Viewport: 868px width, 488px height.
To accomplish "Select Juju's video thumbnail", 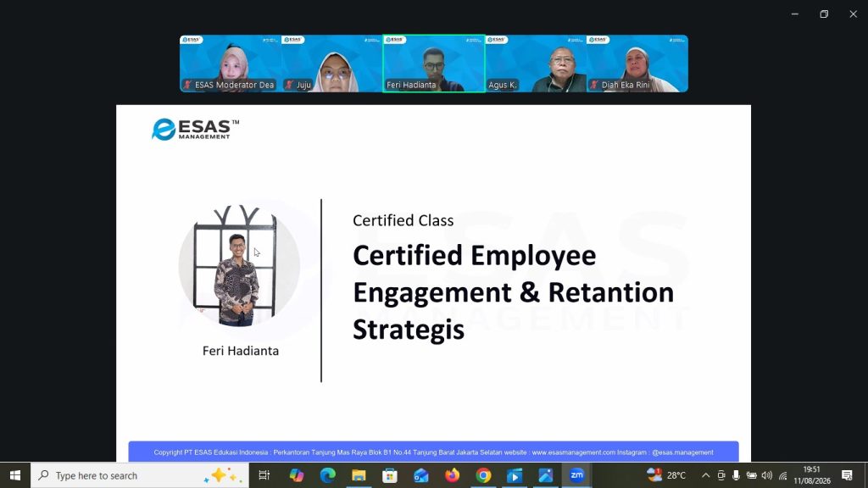I will coord(331,64).
